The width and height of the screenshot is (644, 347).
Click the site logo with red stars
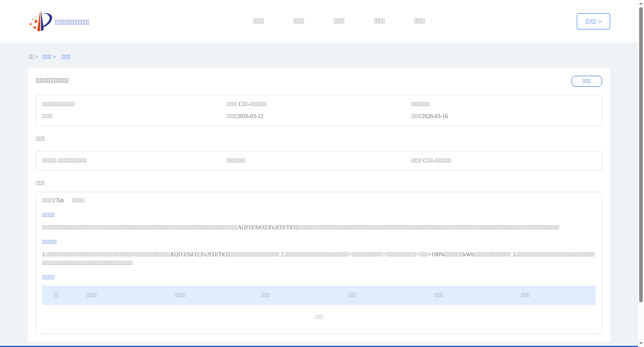(41, 21)
